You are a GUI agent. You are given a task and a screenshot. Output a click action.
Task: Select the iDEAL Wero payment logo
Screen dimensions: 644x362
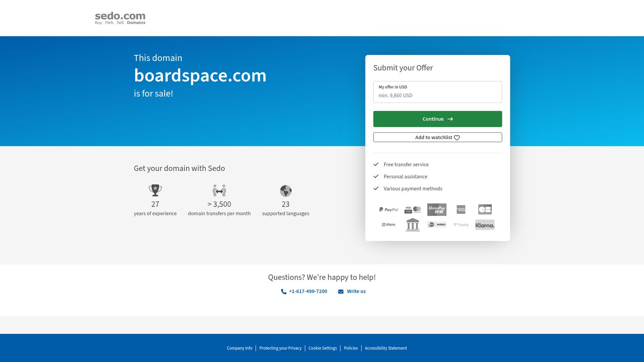[437, 225]
